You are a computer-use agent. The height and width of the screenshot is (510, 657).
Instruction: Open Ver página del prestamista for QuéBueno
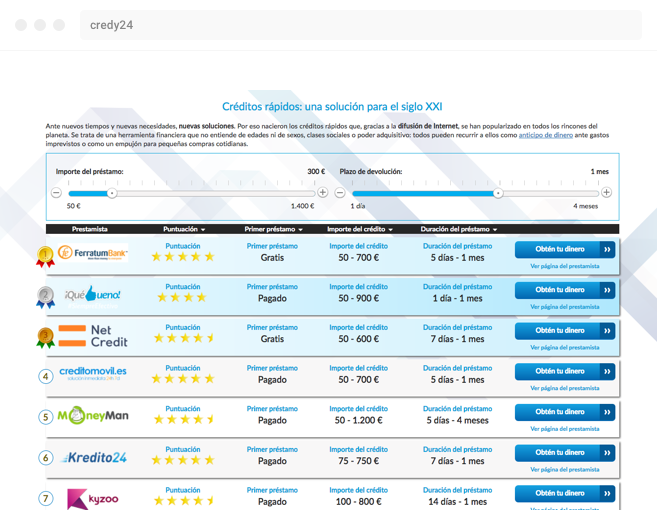[x=565, y=307]
